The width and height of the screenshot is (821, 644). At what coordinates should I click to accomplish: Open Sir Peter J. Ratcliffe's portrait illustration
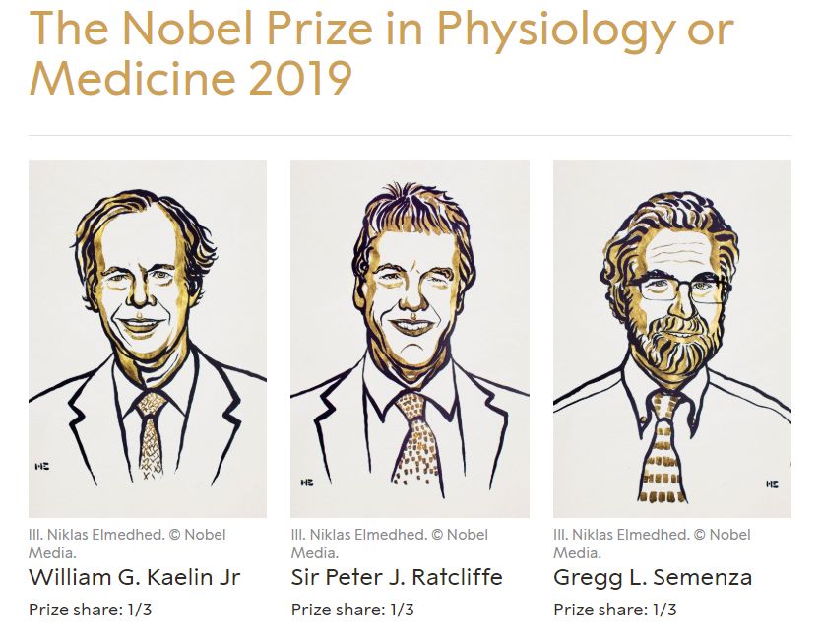410,338
